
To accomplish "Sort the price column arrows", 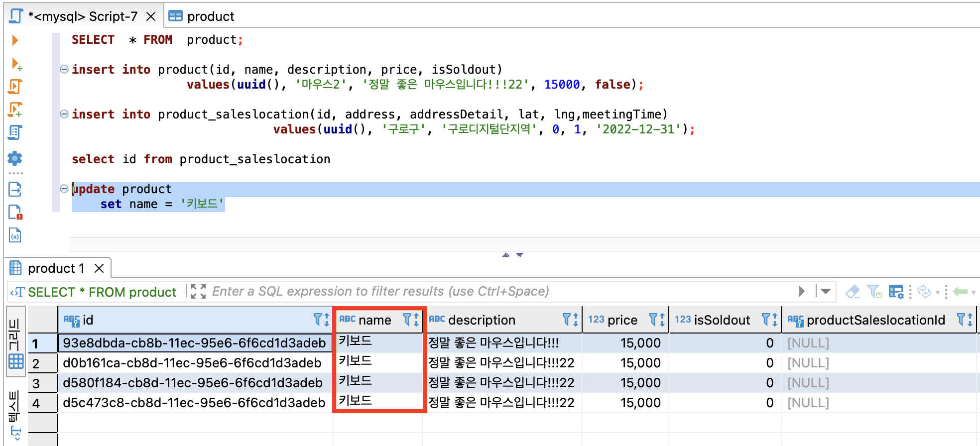I will click(x=662, y=320).
